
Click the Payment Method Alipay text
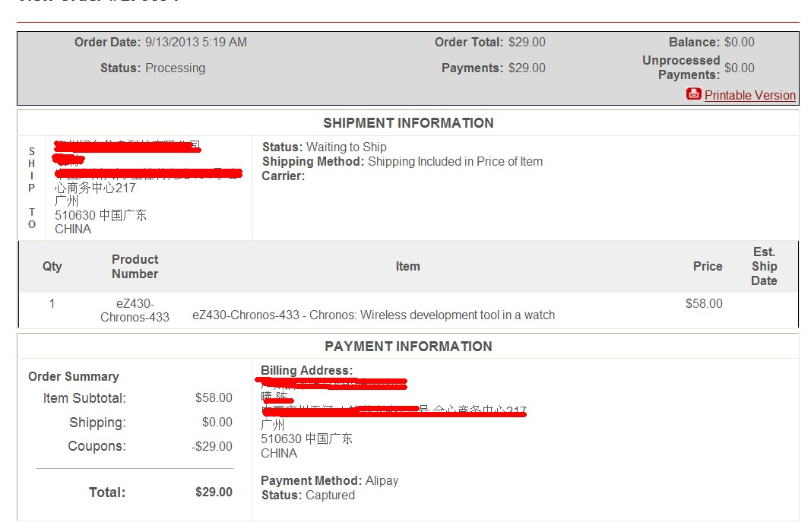point(329,481)
